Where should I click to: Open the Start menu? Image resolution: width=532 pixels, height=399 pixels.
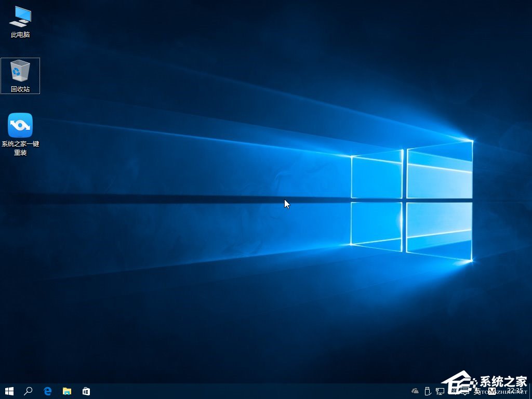pos(9,391)
